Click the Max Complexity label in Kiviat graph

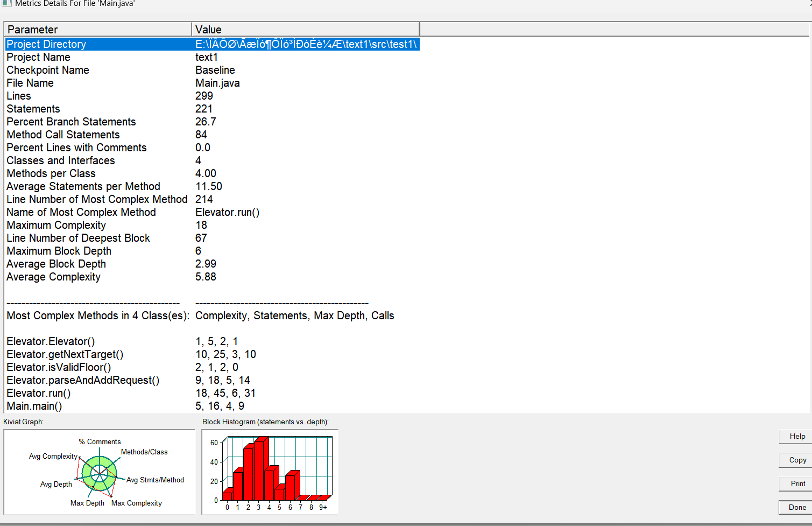pos(137,503)
